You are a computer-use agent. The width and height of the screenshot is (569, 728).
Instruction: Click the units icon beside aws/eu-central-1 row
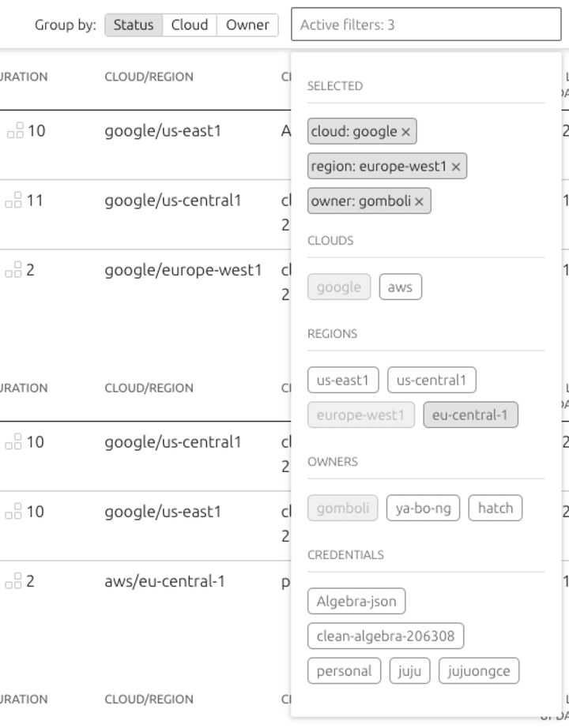(13, 581)
